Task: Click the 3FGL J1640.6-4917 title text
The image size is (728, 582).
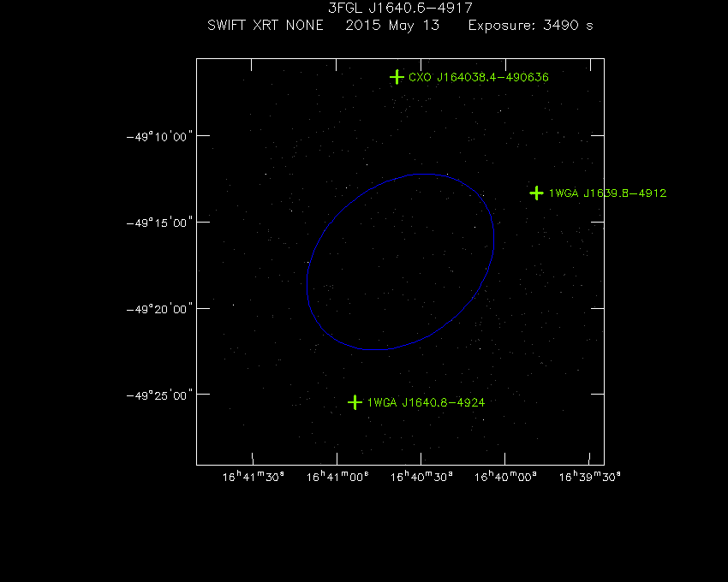Action: coord(400,8)
